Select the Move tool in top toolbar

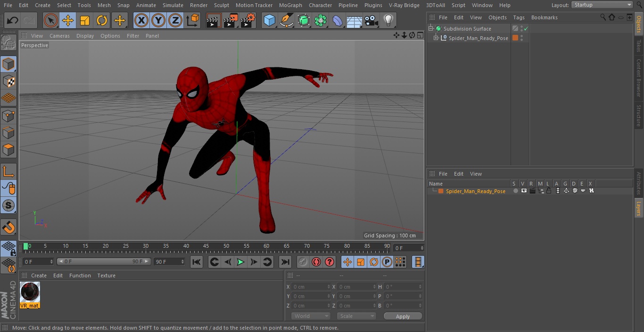tap(68, 20)
